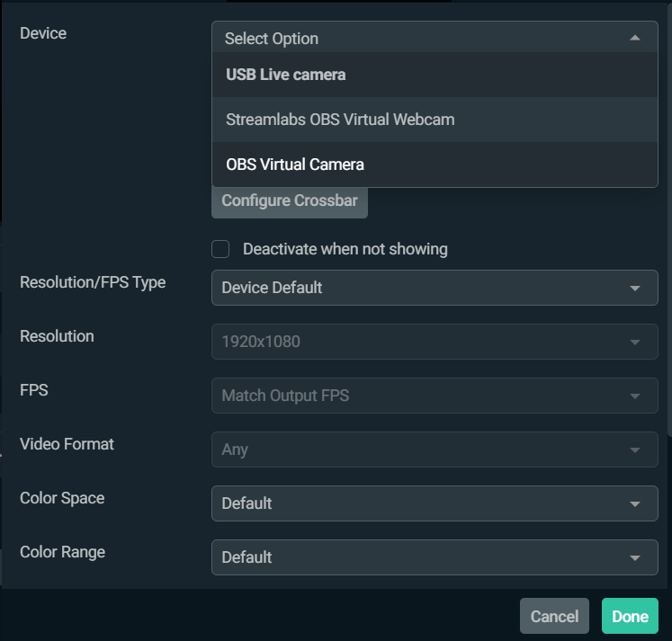Expand the Video Format dropdown showing Any
Image resolution: width=672 pixels, height=641 pixels.
[435, 450]
